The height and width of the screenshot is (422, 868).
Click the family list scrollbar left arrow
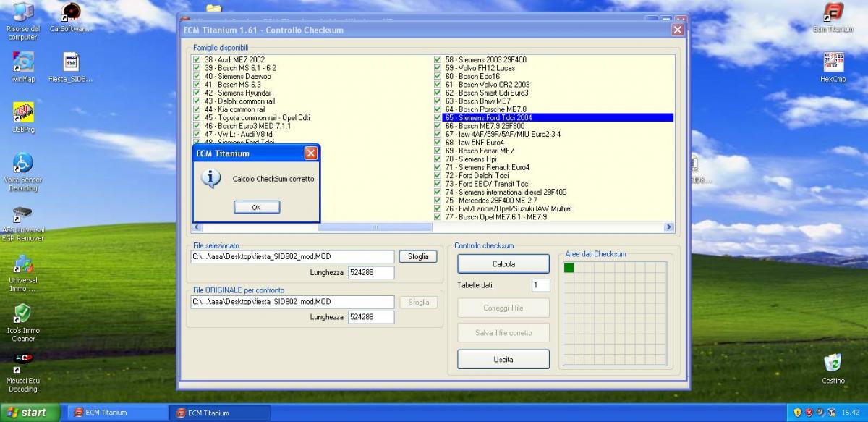click(198, 227)
